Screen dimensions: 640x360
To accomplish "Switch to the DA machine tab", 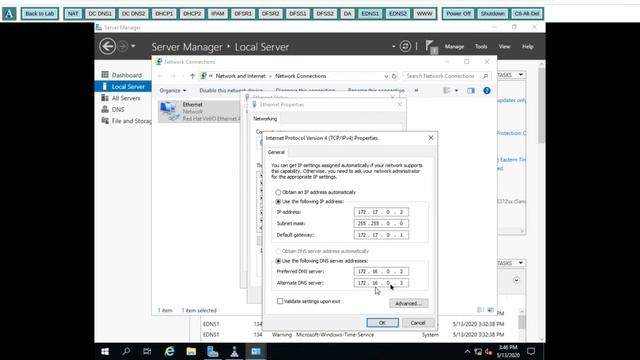I will tap(347, 13).
